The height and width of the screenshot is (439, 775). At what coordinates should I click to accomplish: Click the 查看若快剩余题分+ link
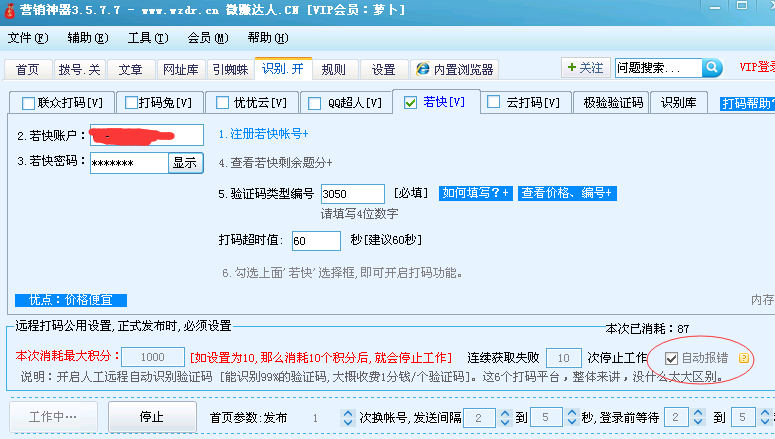[275, 163]
